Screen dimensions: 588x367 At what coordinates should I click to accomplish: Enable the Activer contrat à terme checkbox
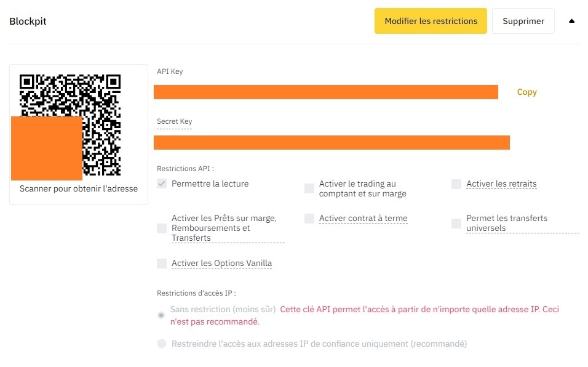[309, 217]
